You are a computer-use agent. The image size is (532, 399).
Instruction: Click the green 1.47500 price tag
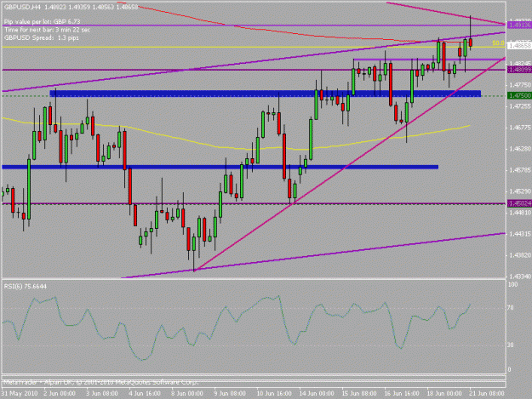click(519, 95)
